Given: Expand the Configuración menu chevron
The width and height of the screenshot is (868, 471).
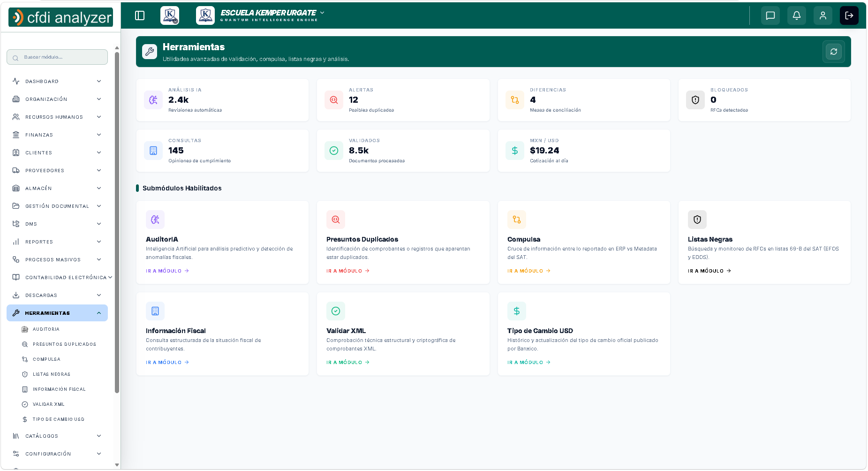Looking at the screenshot, I should click(99, 454).
